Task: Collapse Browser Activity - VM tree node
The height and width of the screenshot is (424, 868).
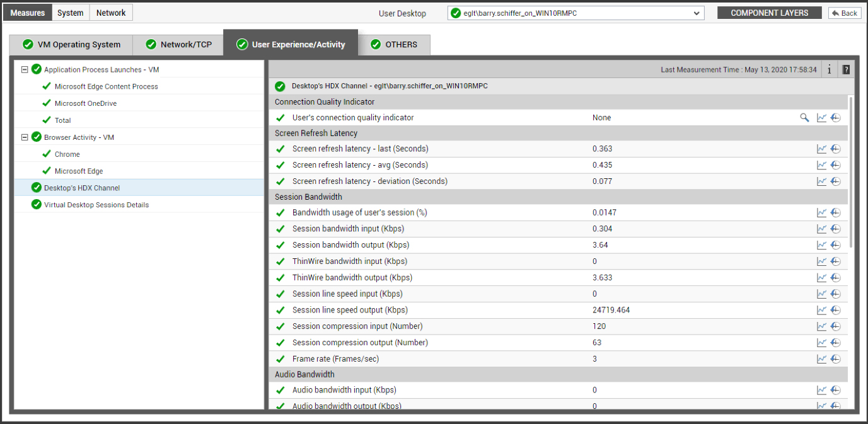Action: (x=25, y=137)
